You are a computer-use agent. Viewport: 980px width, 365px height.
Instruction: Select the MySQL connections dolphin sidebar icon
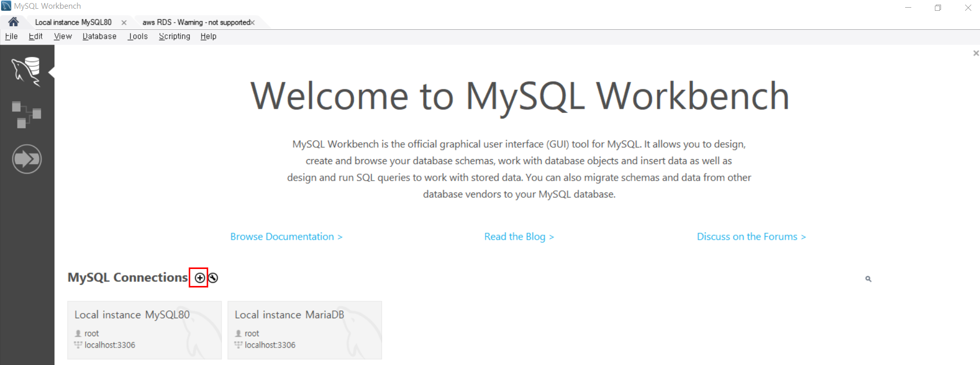(27, 71)
